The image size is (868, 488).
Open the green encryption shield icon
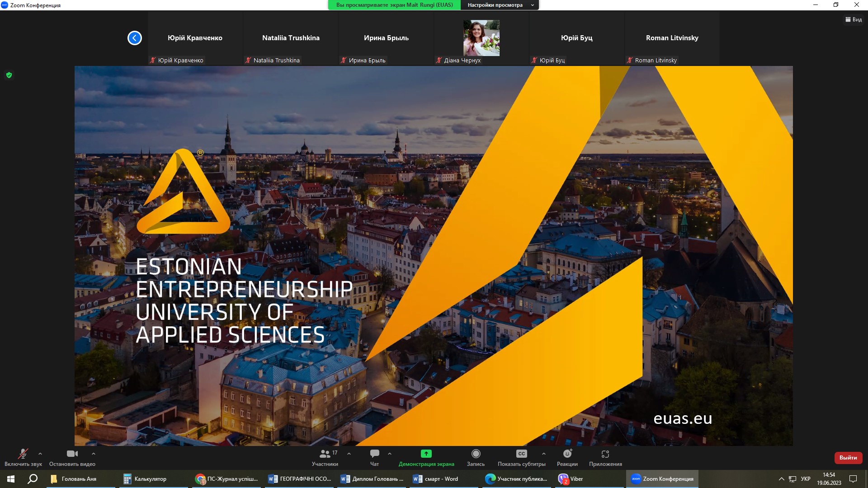coord(9,75)
